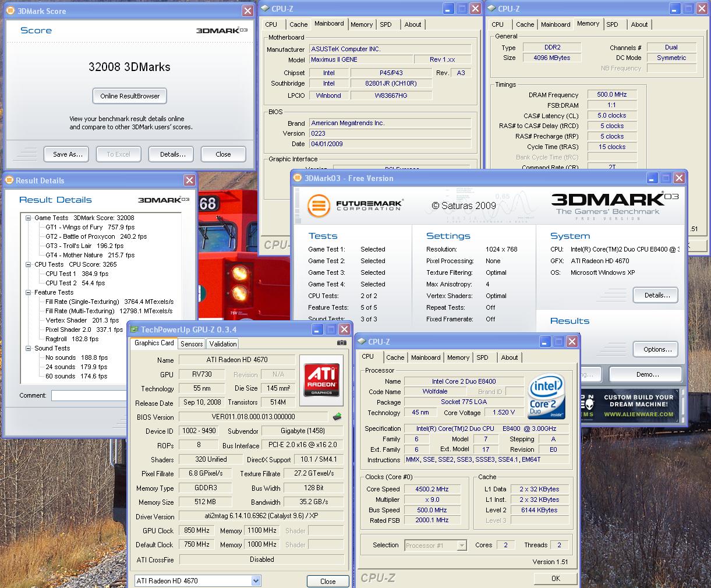
Task: Click title icon of CPU-Z window showing memory timings
Action: pos(491,9)
